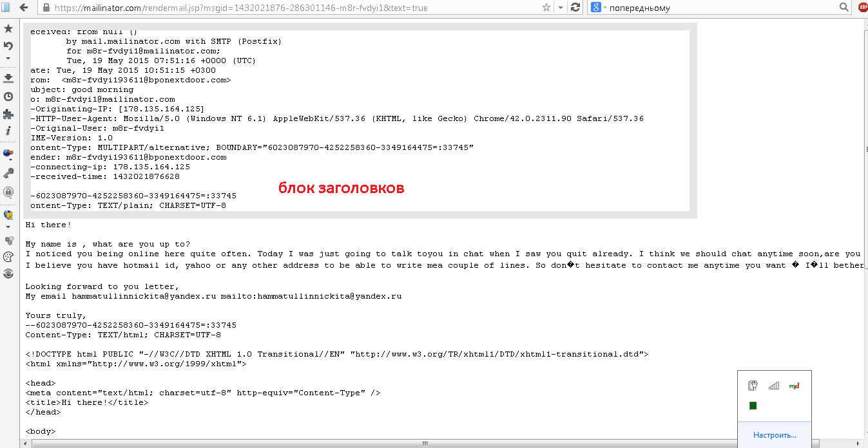868x448 pixels.
Task: Bookmark this page with the address bar star
Action: coord(546,8)
